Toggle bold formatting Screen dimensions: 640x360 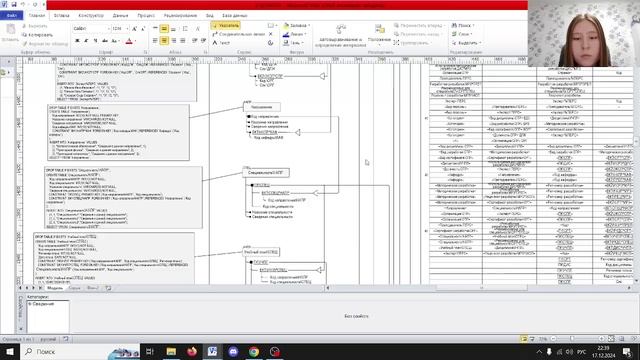tap(77, 41)
